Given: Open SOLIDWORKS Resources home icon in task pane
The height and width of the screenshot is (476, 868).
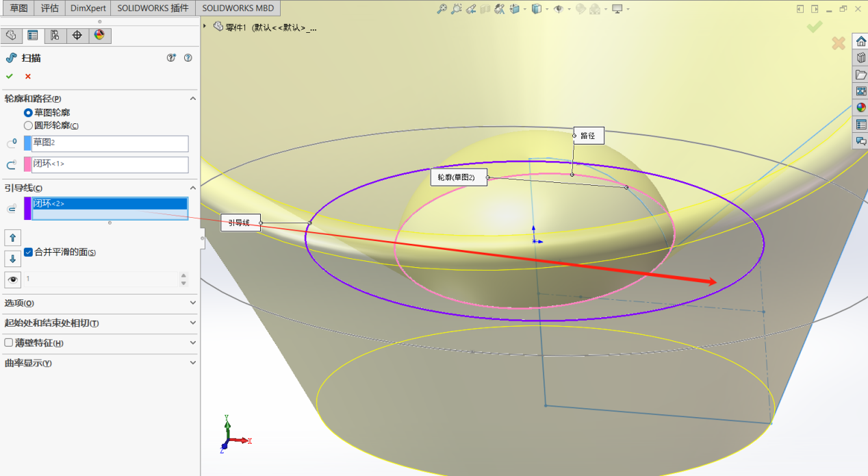Looking at the screenshot, I should coord(860,41).
